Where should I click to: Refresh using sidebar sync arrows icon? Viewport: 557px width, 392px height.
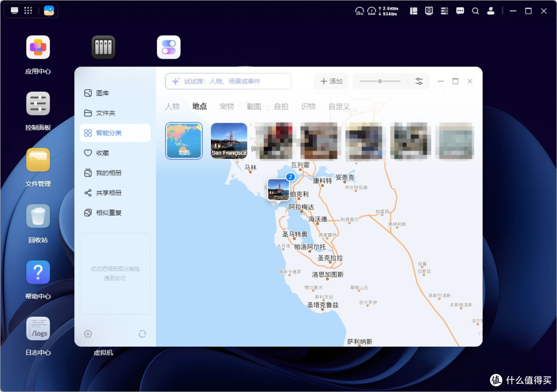click(142, 334)
